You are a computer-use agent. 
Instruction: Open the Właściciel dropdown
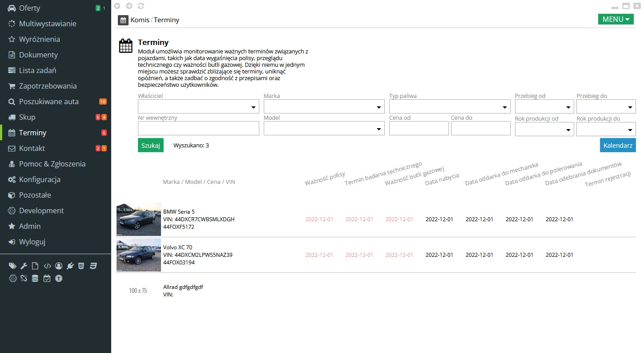coord(198,107)
